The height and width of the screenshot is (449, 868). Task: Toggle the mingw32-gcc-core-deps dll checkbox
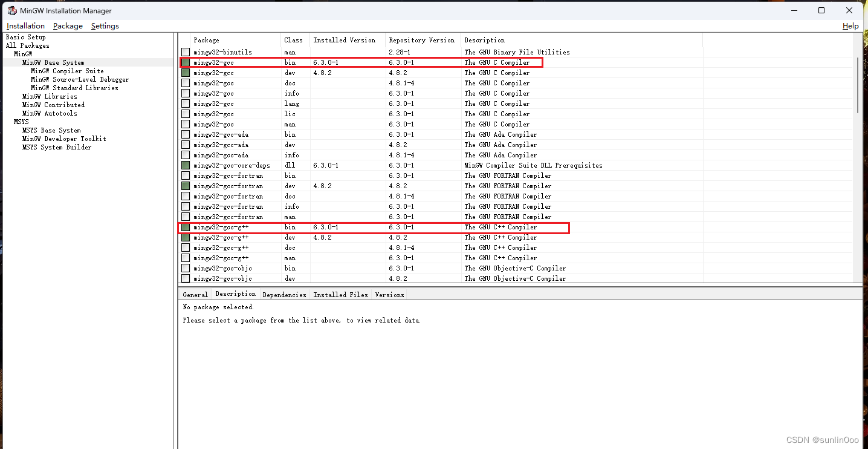click(186, 165)
